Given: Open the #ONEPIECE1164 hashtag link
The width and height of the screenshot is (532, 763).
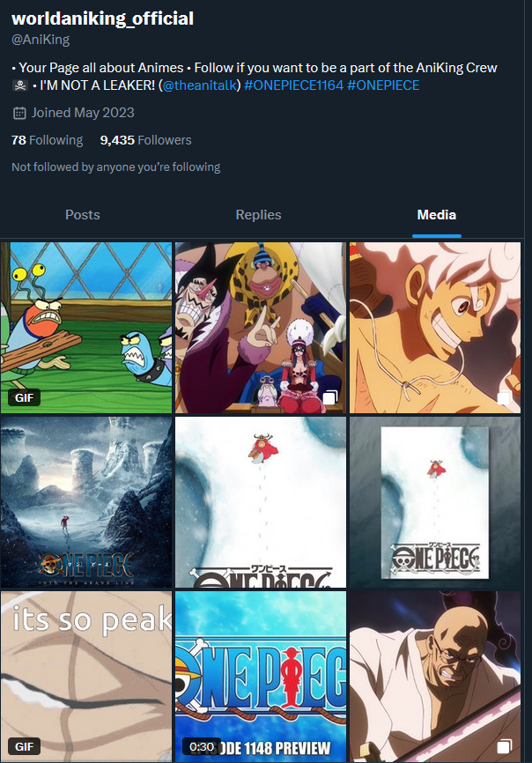Looking at the screenshot, I should pos(293,85).
